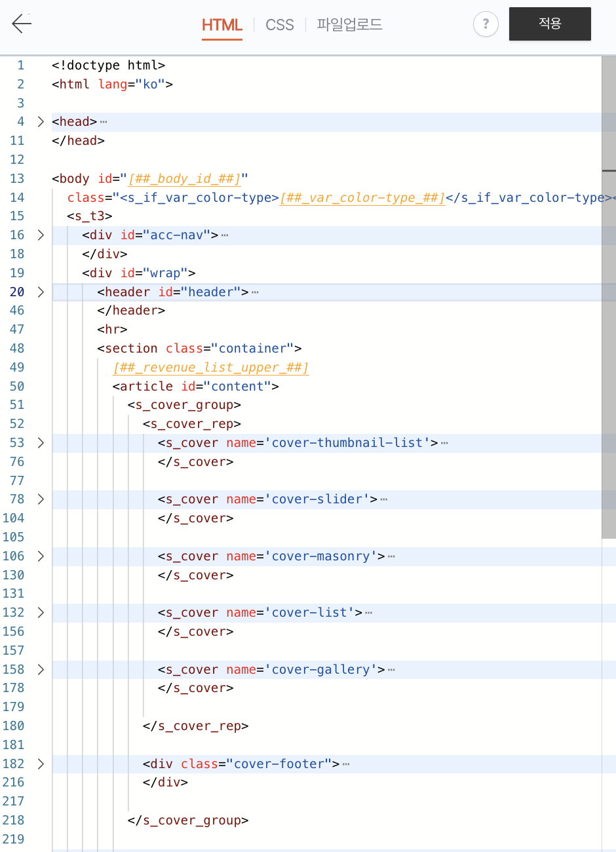Click the [##_revenue_list_upper_##] placeholder
Viewport: 616px width, 852px height.
click(211, 368)
